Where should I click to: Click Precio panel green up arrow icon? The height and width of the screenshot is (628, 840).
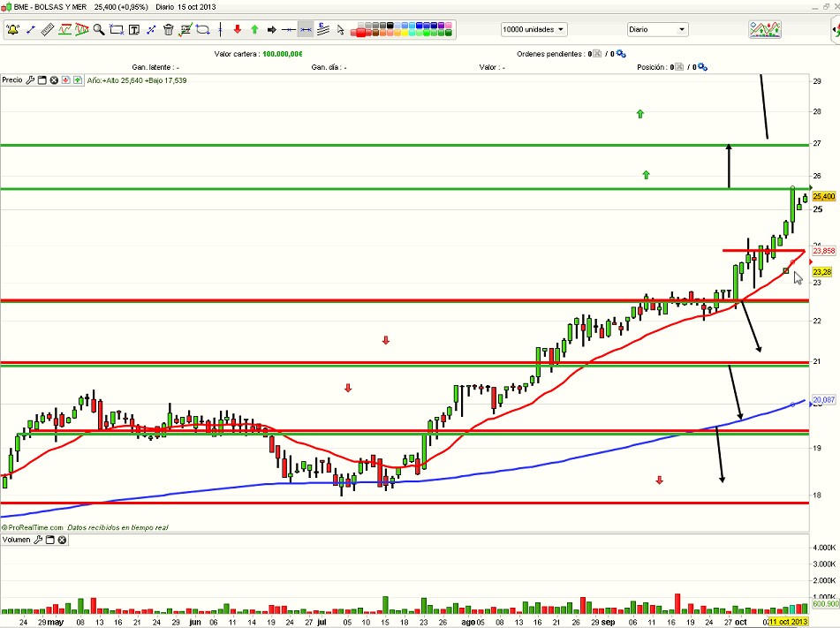click(x=78, y=80)
